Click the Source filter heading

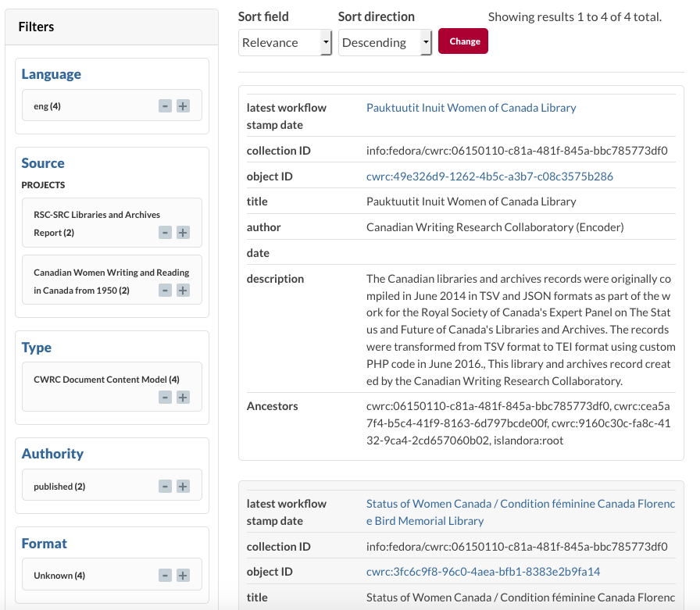tap(43, 163)
